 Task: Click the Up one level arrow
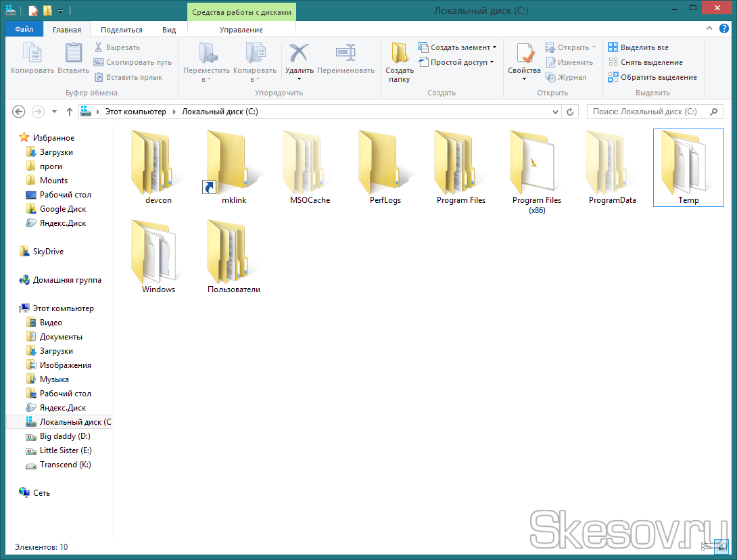click(69, 112)
